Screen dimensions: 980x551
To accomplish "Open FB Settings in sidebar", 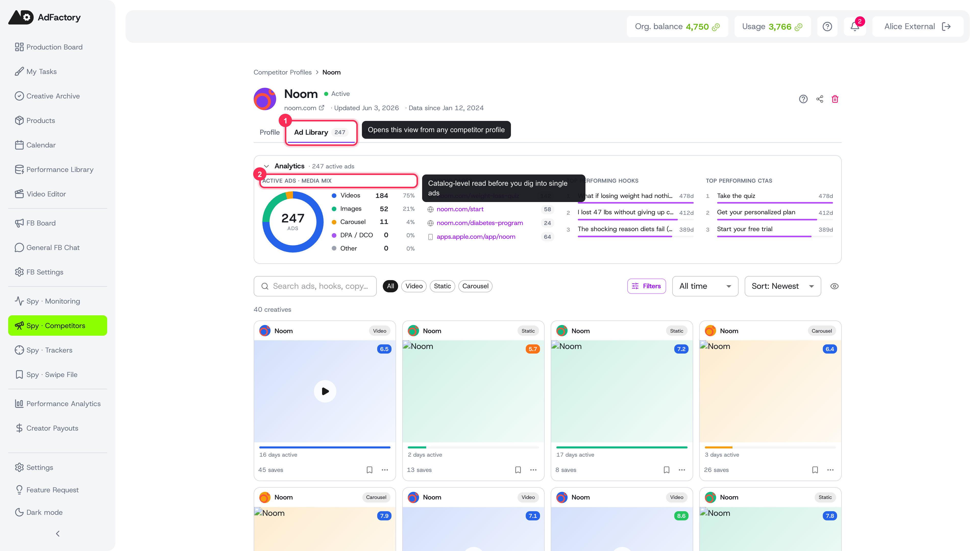I will pos(57,272).
